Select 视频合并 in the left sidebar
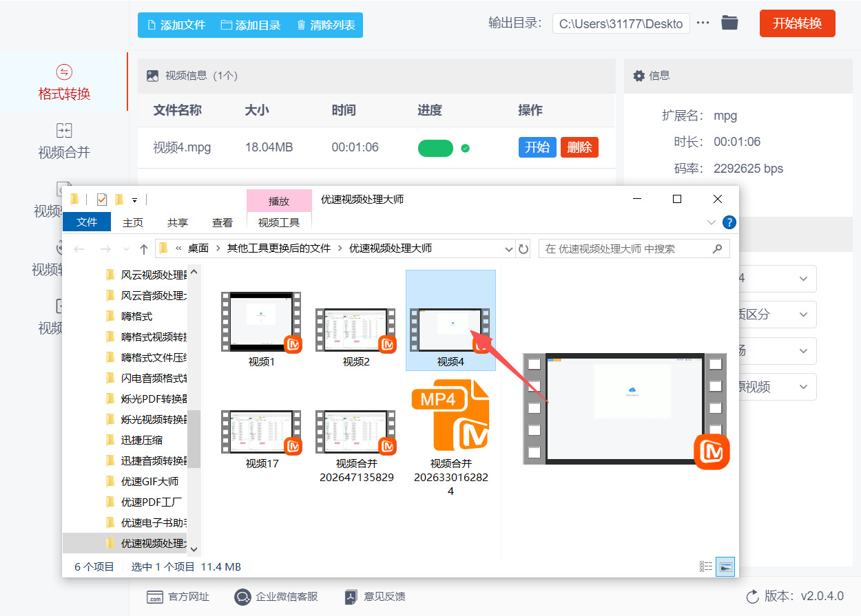 coord(64,140)
